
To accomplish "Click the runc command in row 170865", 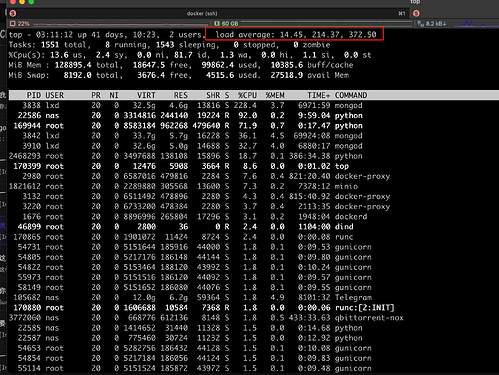I will point(344,237).
